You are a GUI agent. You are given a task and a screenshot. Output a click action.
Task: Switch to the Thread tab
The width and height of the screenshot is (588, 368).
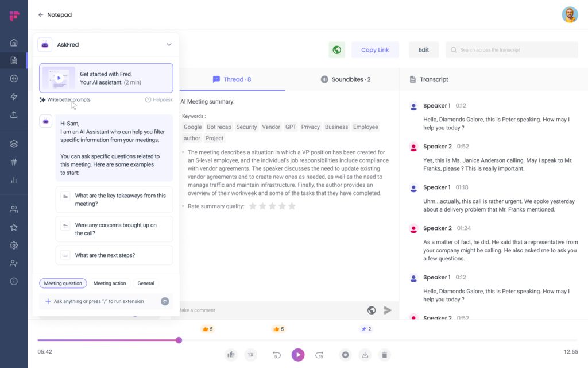click(232, 79)
